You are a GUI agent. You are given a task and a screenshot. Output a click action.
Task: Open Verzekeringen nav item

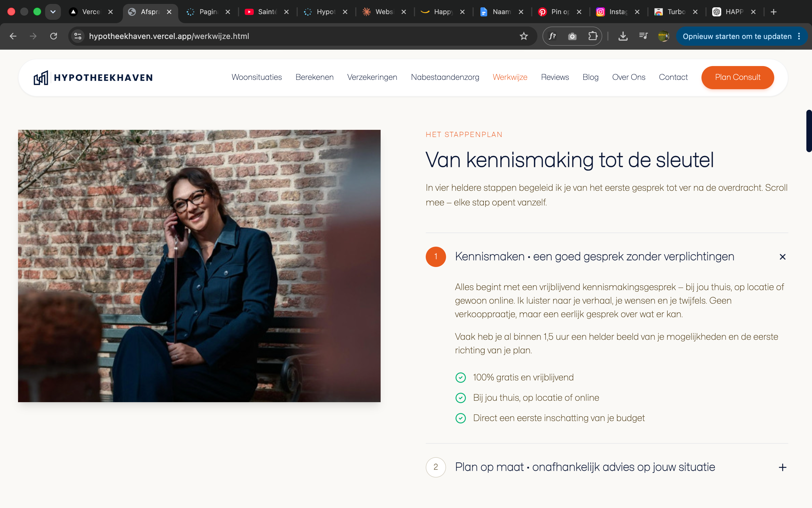tap(372, 77)
